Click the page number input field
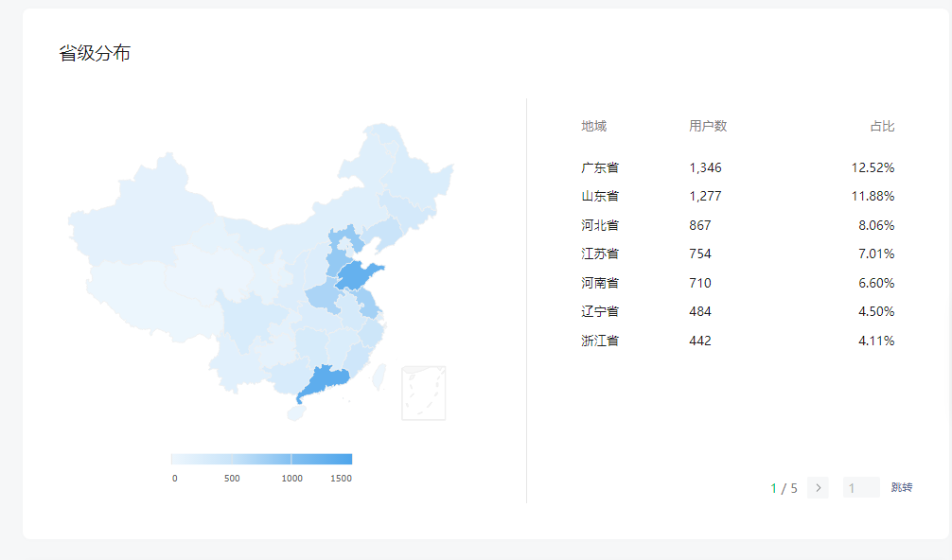The width and height of the screenshot is (952, 560). coord(861,488)
